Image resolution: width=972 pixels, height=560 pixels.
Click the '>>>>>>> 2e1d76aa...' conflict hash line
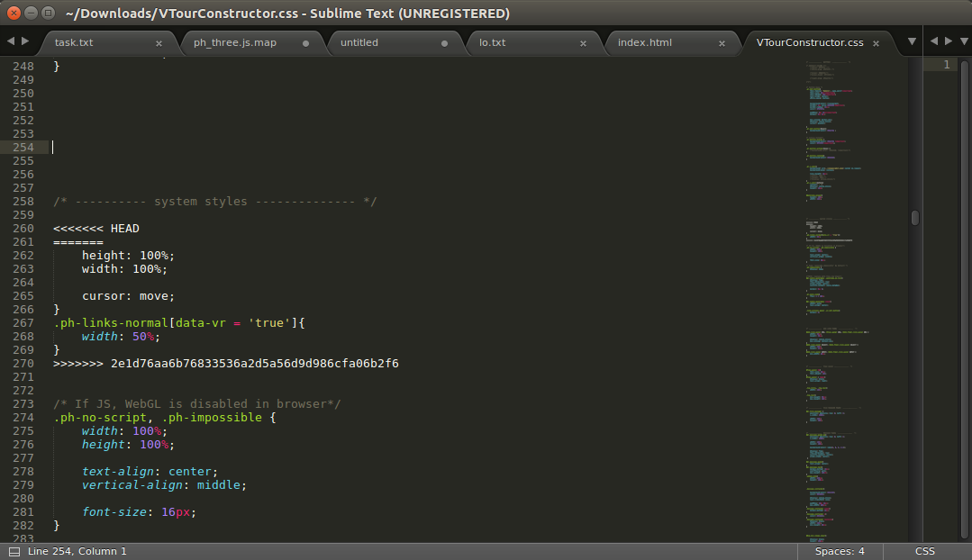(225, 364)
